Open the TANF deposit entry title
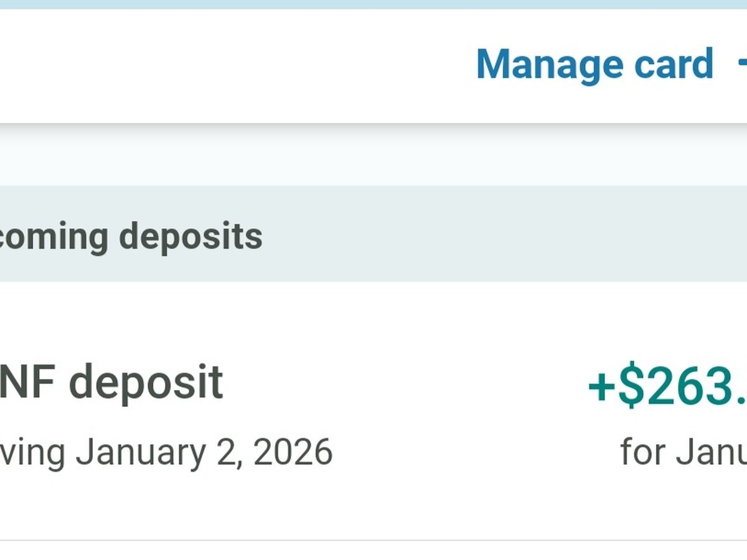Image resolution: width=747 pixels, height=560 pixels. 112,382
